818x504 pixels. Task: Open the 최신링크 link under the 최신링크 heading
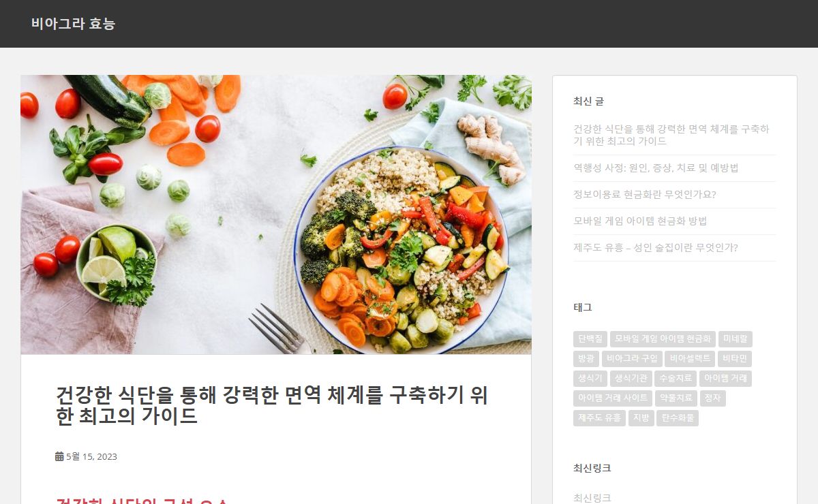(592, 498)
